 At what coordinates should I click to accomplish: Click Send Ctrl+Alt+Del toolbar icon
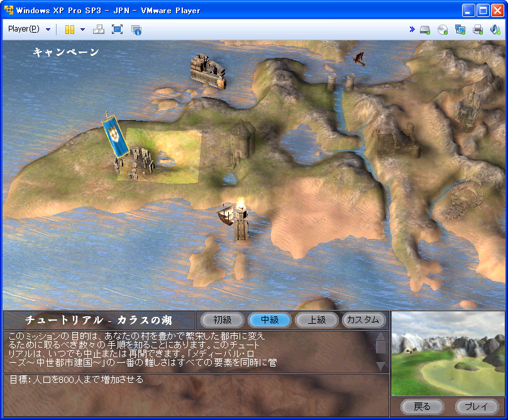(99, 30)
